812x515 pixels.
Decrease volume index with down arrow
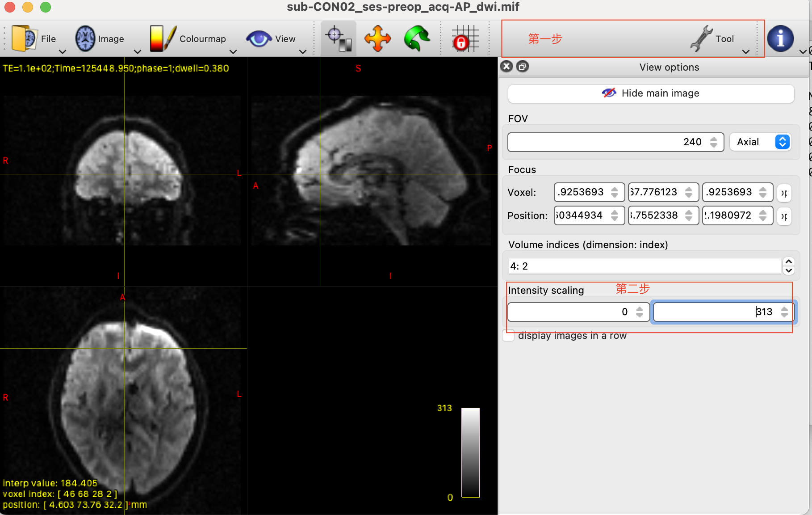(x=789, y=270)
